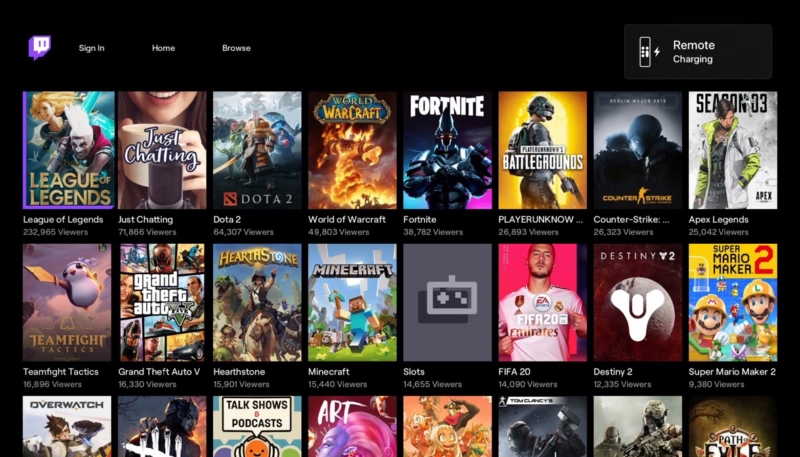The image size is (800, 457).
Task: Click the Twitch logo icon
Action: (39, 48)
